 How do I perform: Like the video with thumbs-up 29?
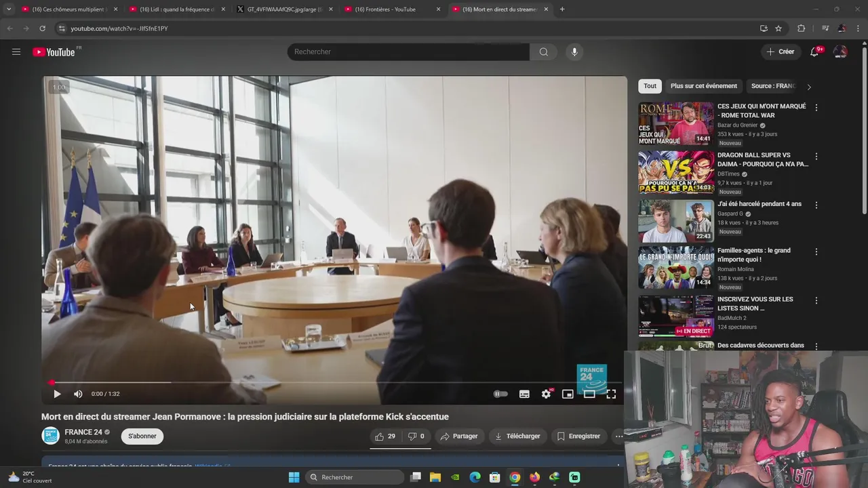(x=384, y=436)
